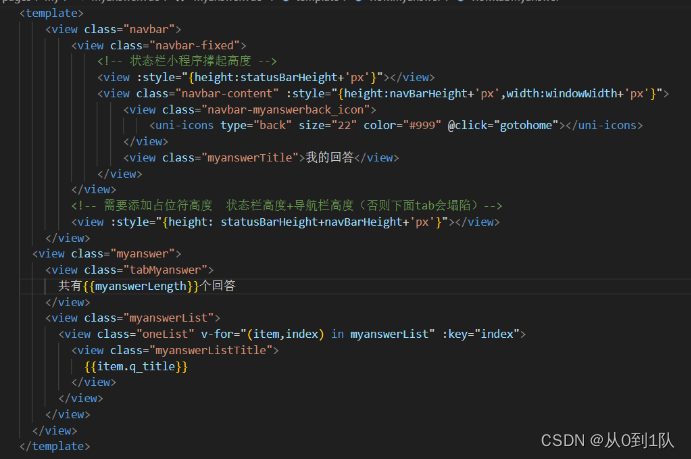
Task: Click statusBarHeight+navBarHeight+'px' placeholder expression
Action: click(x=325, y=222)
